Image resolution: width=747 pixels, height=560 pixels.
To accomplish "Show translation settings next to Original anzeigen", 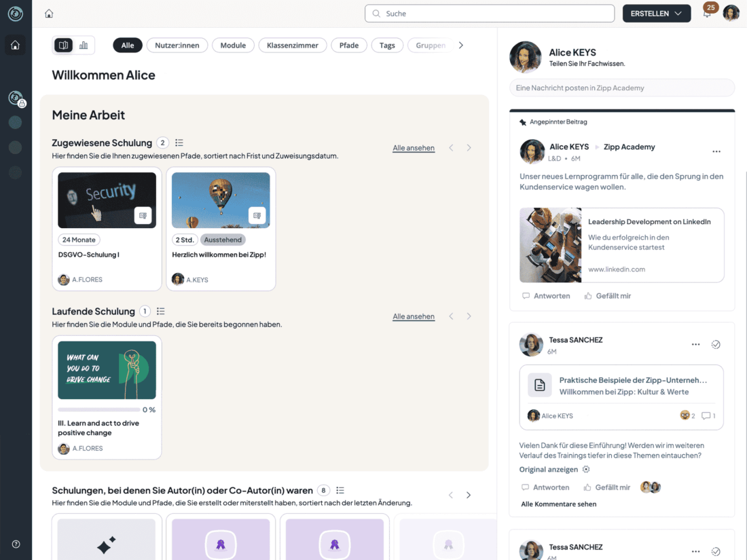I will point(586,470).
